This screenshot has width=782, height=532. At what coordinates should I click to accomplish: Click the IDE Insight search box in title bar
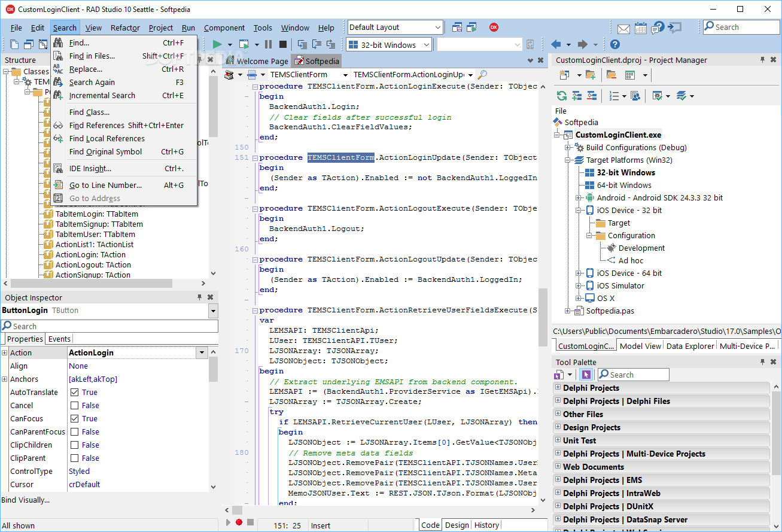pos(741,27)
